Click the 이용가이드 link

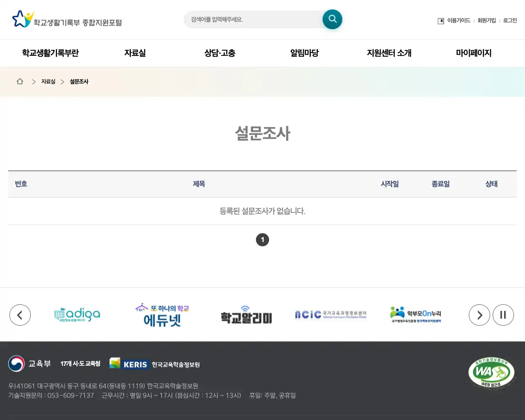pyautogui.click(x=459, y=21)
